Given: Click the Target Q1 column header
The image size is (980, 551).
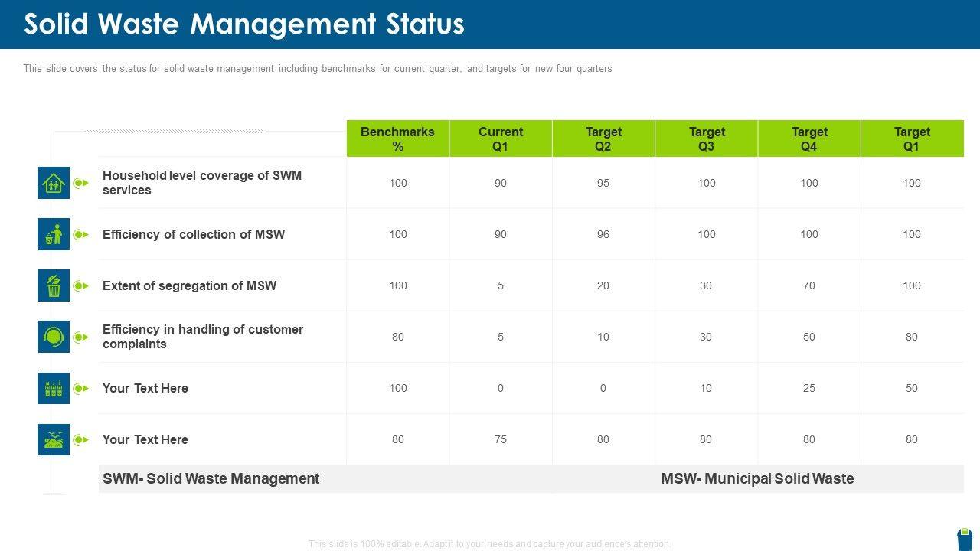Looking at the screenshot, I should (x=912, y=139).
